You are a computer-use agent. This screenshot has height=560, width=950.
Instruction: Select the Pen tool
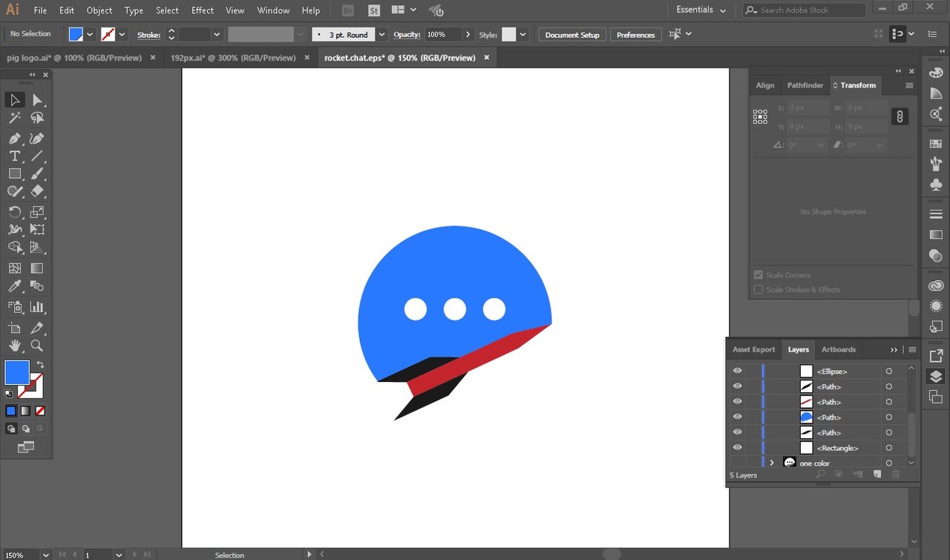tap(15, 139)
